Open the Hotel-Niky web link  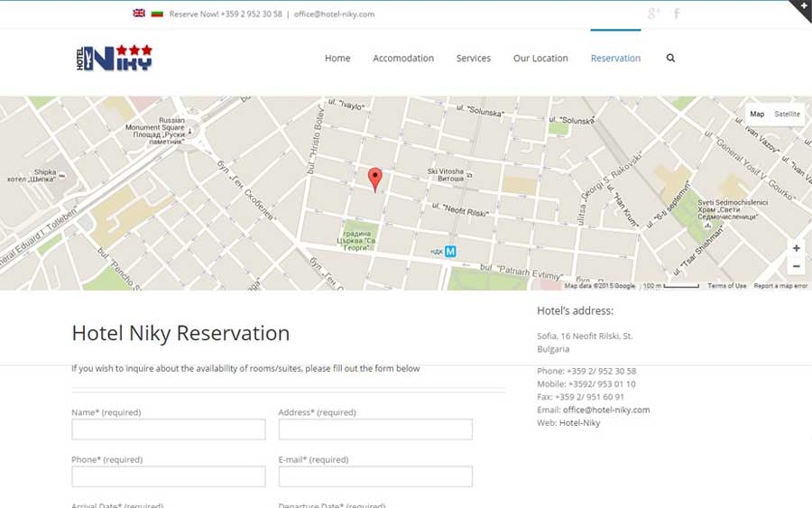(579, 422)
